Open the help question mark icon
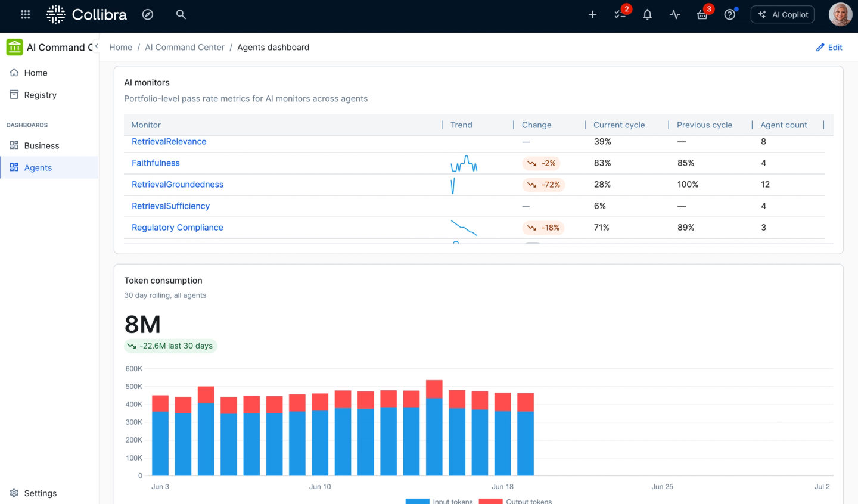Viewport: 858px width, 504px height. click(730, 14)
